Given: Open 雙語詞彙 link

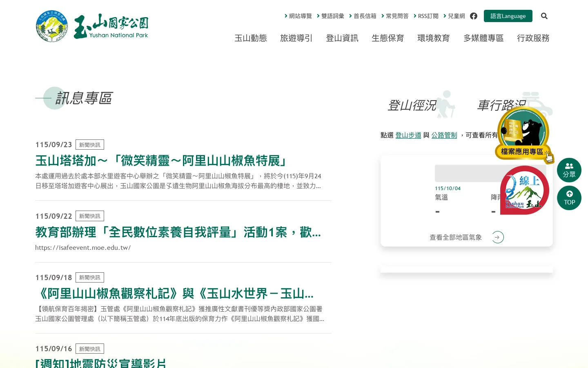Looking at the screenshot, I should [330, 16].
